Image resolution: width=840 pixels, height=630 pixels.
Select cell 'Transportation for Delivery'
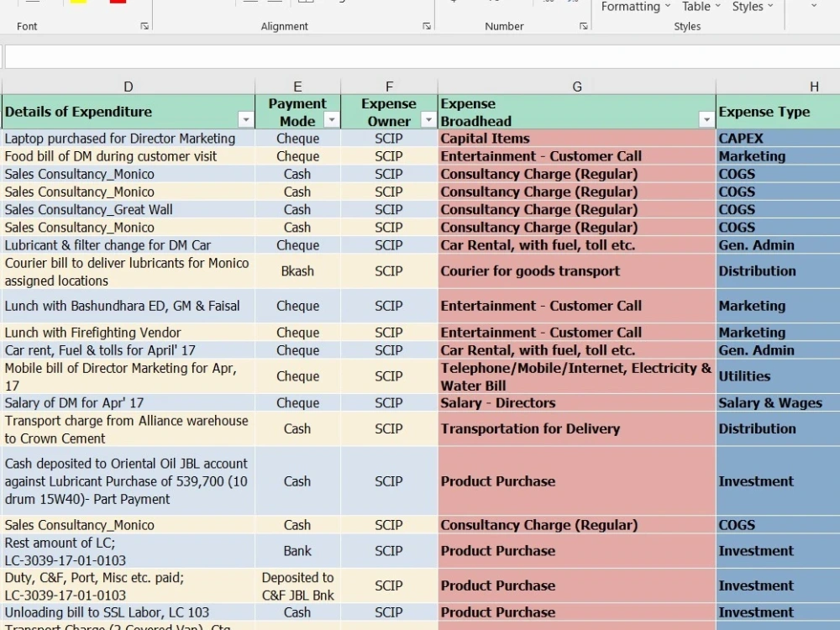(577, 428)
